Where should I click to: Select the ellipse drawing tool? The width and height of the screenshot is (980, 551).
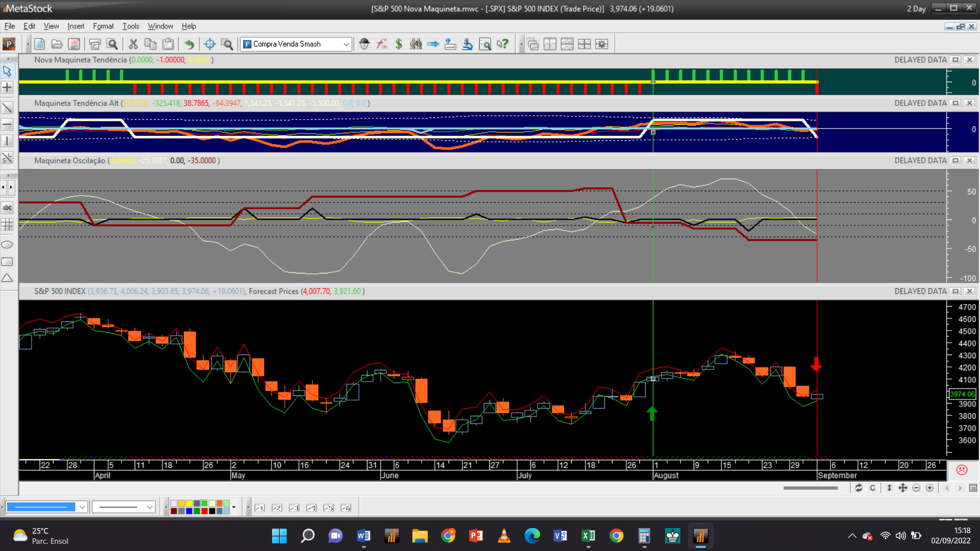[7, 245]
